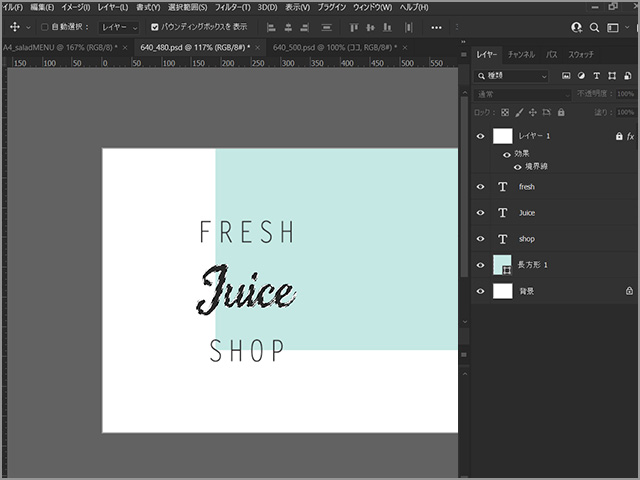Hide the Juice text layer
This screenshot has height=480, width=640.
coord(480,213)
